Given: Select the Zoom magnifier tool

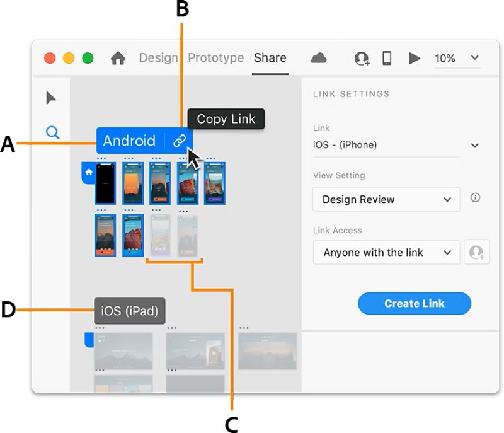Looking at the screenshot, I should point(53,132).
